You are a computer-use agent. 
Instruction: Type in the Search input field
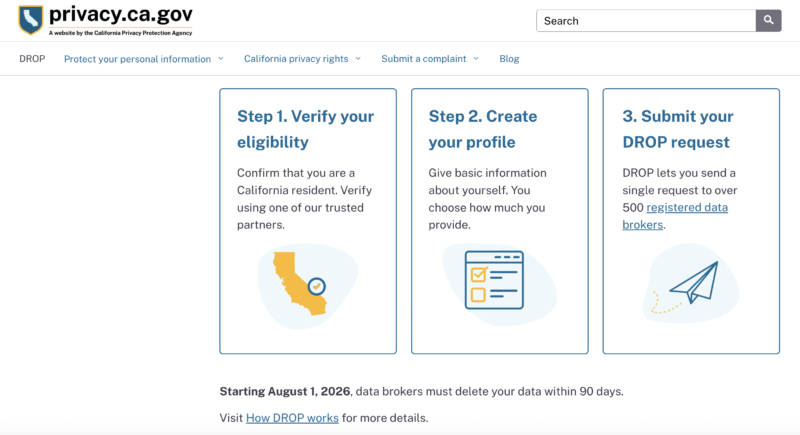click(x=645, y=20)
